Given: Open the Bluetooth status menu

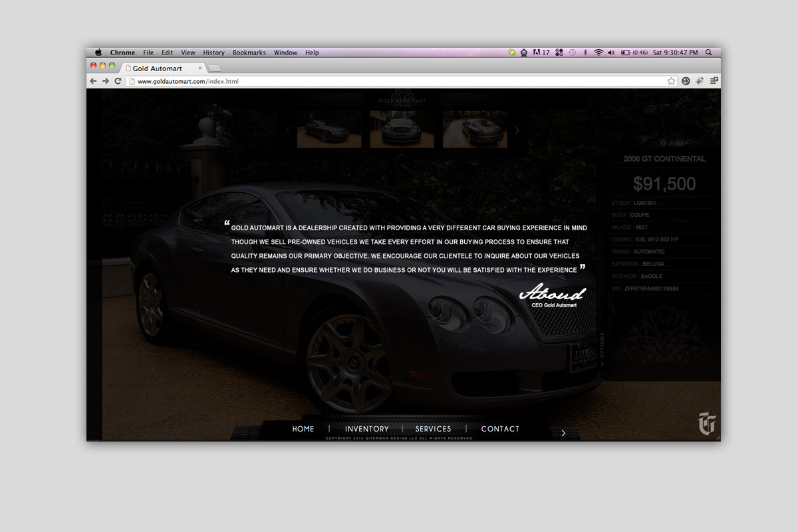Looking at the screenshot, I should coord(585,53).
